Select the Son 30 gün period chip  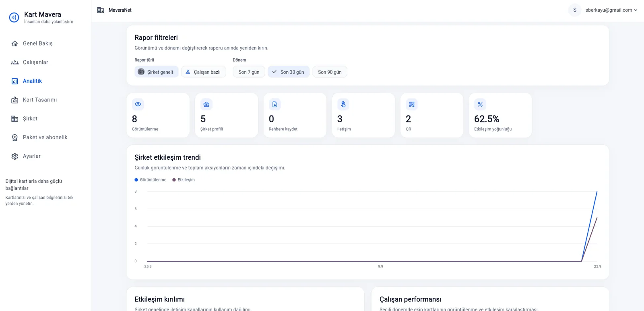click(289, 72)
